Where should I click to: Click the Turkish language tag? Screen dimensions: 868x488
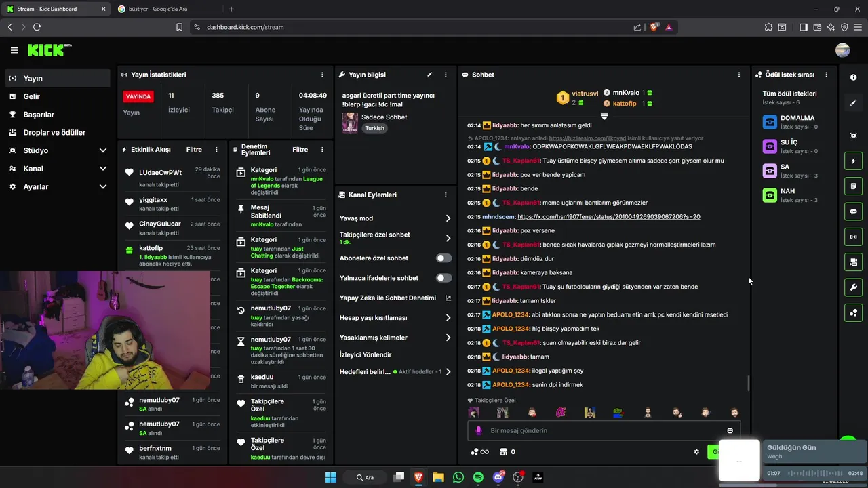tap(374, 128)
